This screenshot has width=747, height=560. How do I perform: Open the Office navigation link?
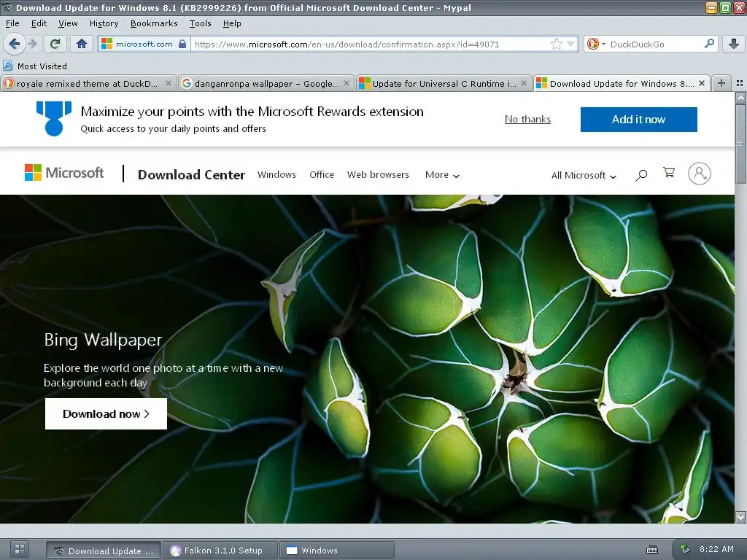pos(322,175)
